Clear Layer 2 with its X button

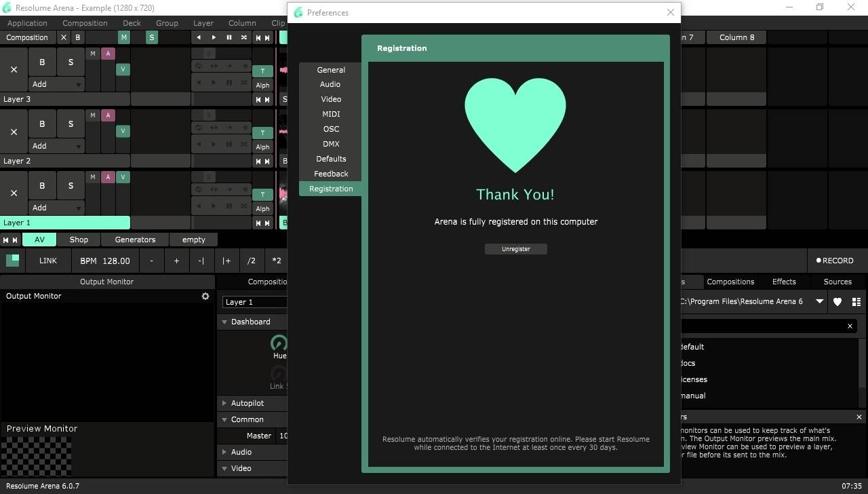pos(14,132)
